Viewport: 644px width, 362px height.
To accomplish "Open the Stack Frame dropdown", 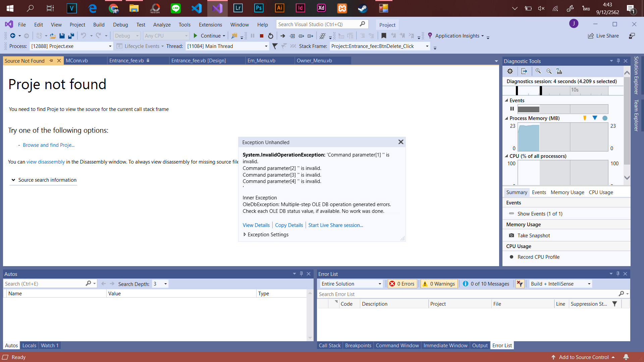I will [427, 46].
